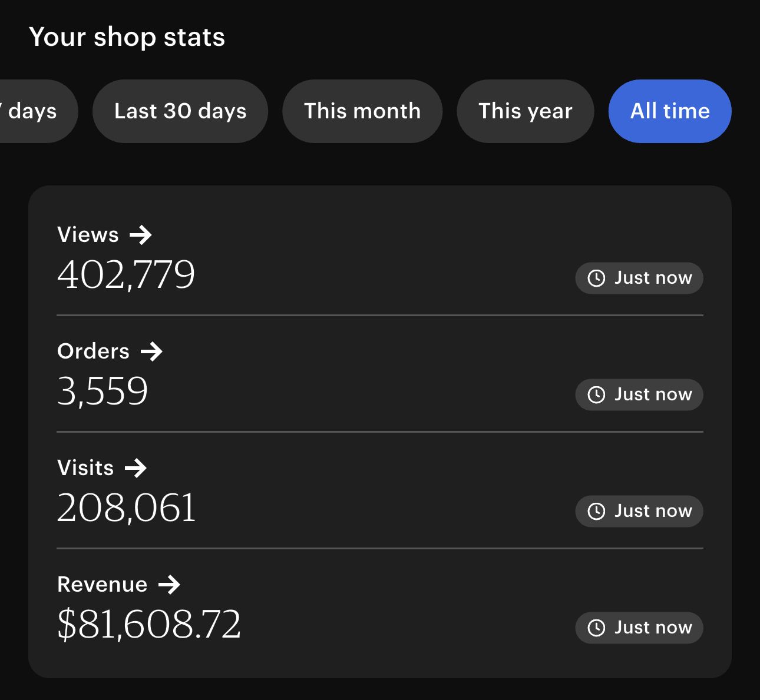
Task: Click the arrow icon next to Views
Action: pos(141,235)
